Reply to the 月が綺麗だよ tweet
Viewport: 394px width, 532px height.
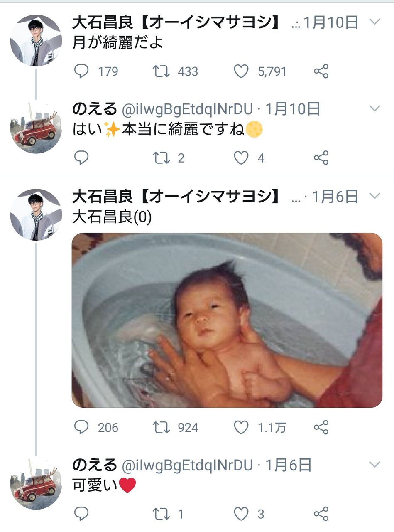(81, 71)
